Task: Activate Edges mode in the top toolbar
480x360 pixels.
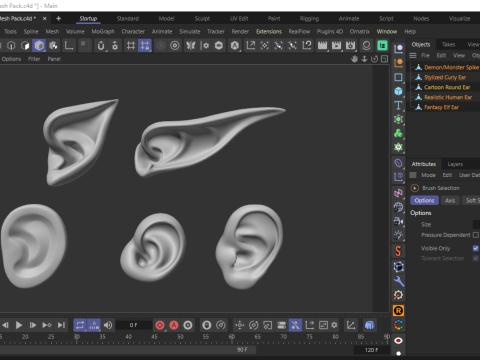Action: 25,45
